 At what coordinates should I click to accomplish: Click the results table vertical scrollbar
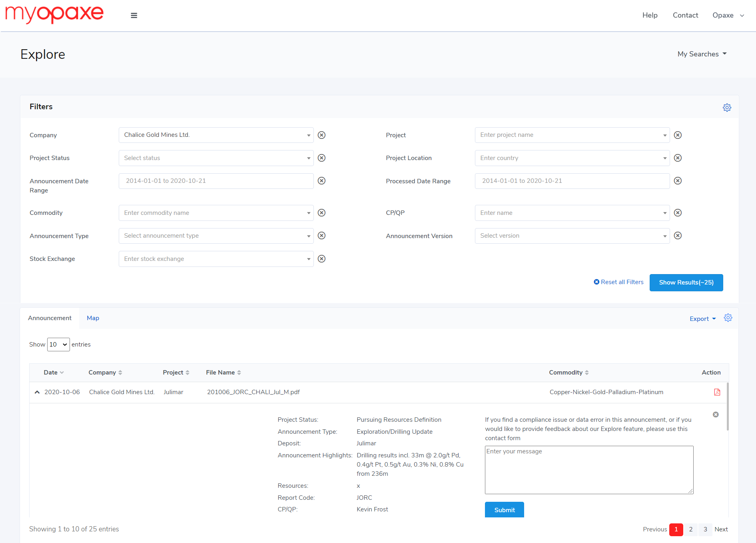tap(728, 407)
